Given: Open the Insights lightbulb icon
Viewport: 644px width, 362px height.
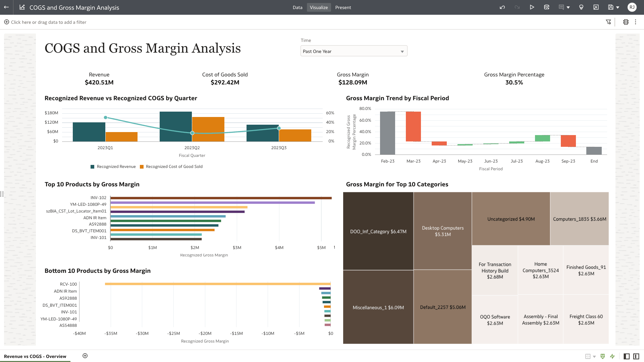Looking at the screenshot, I should [x=581, y=7].
